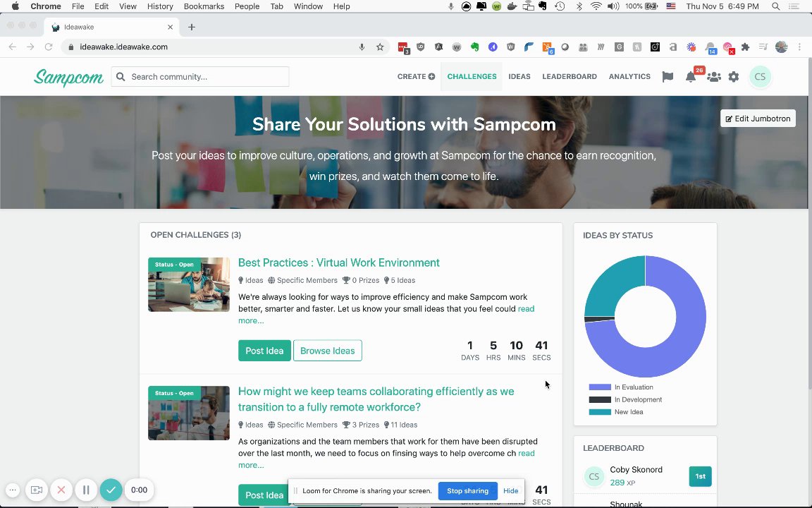Go to CHALLENGES tab
The width and height of the screenshot is (812, 508).
point(472,77)
